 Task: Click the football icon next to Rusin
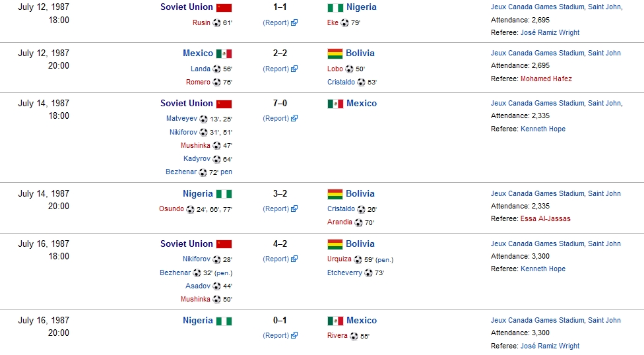tap(216, 23)
